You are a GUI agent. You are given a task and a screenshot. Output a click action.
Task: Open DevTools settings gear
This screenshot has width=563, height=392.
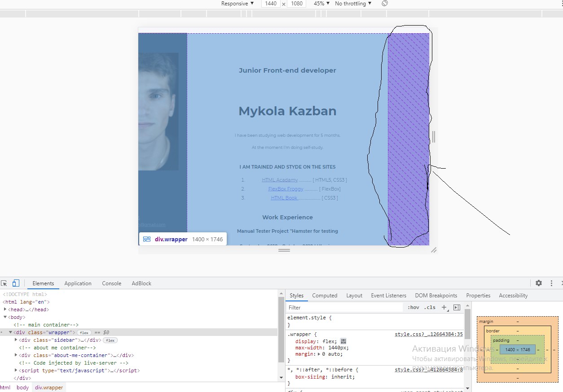[x=539, y=283]
